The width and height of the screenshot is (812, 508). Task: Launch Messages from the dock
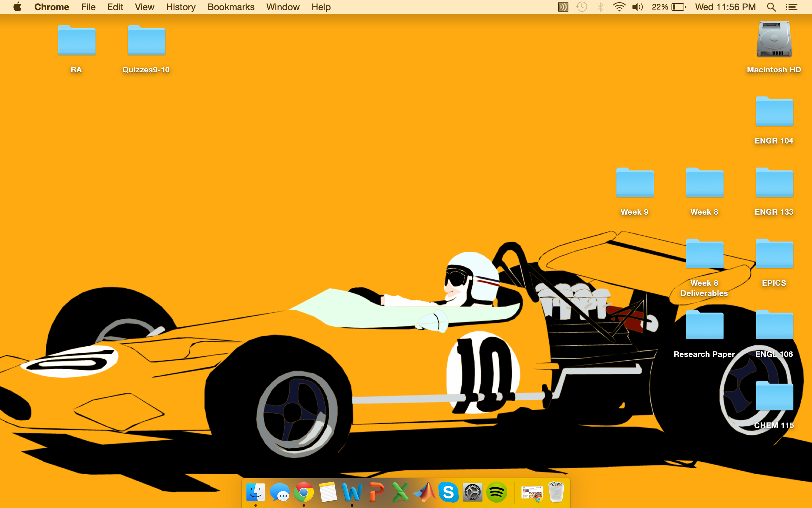279,492
